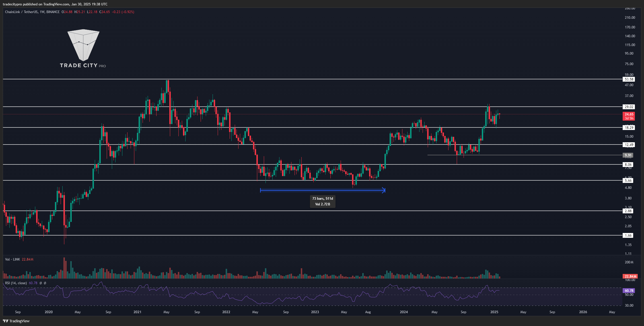
Task: Click the low value L22.18 in header
Action: [92, 12]
